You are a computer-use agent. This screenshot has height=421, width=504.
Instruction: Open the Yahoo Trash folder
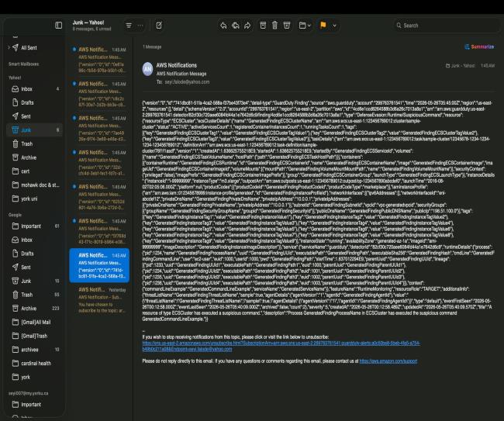[x=35, y=143]
